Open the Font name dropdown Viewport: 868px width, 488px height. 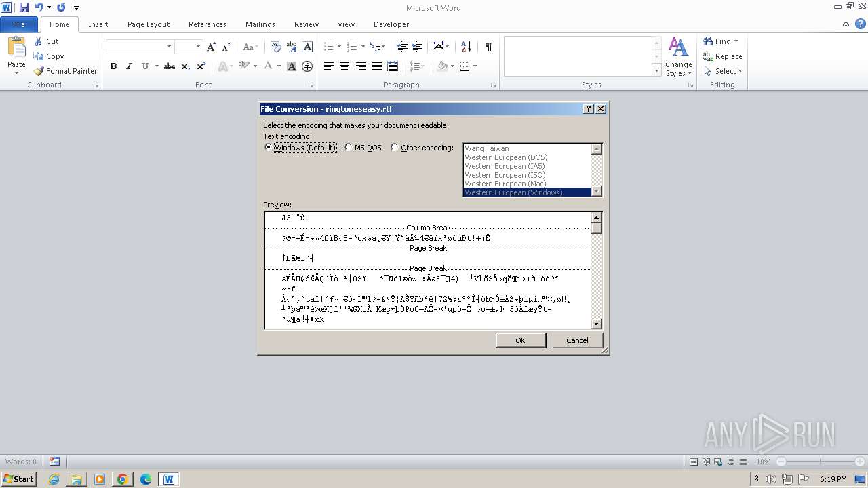tap(169, 47)
